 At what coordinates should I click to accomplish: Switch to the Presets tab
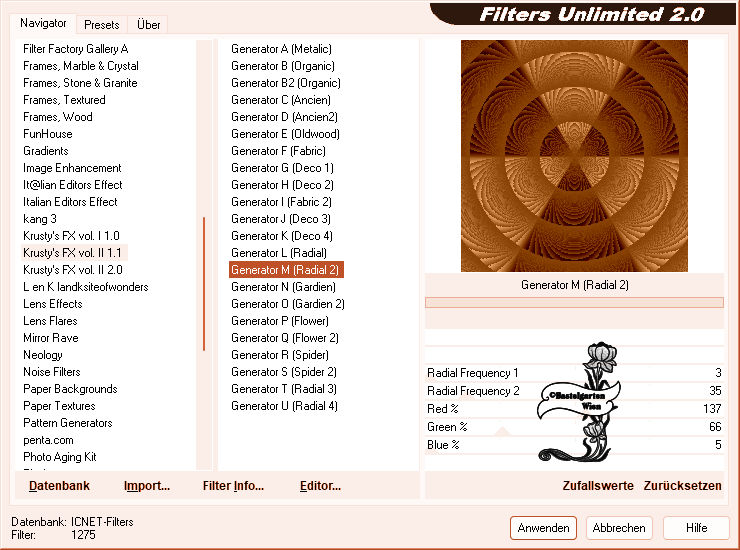[x=101, y=25]
